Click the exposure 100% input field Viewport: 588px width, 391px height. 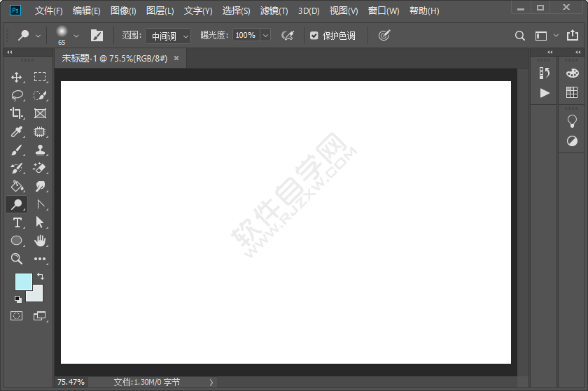pos(246,35)
